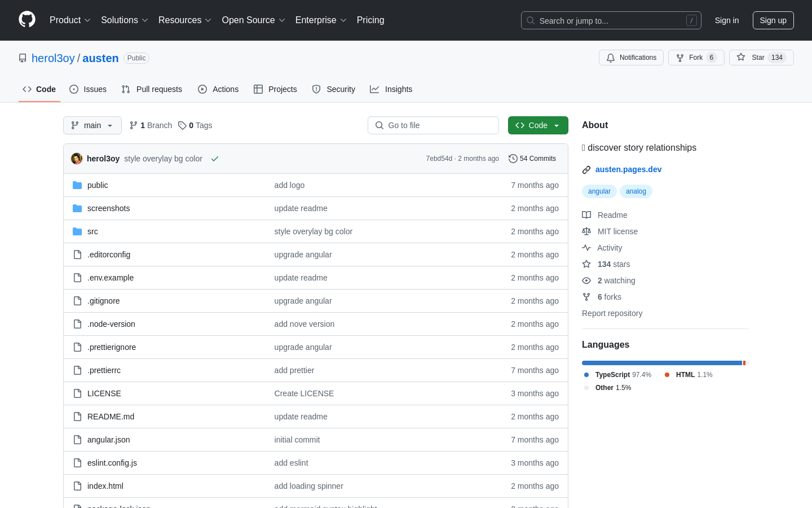This screenshot has width=812, height=508.
Task: Click the Search or jump to field
Action: [x=611, y=20]
